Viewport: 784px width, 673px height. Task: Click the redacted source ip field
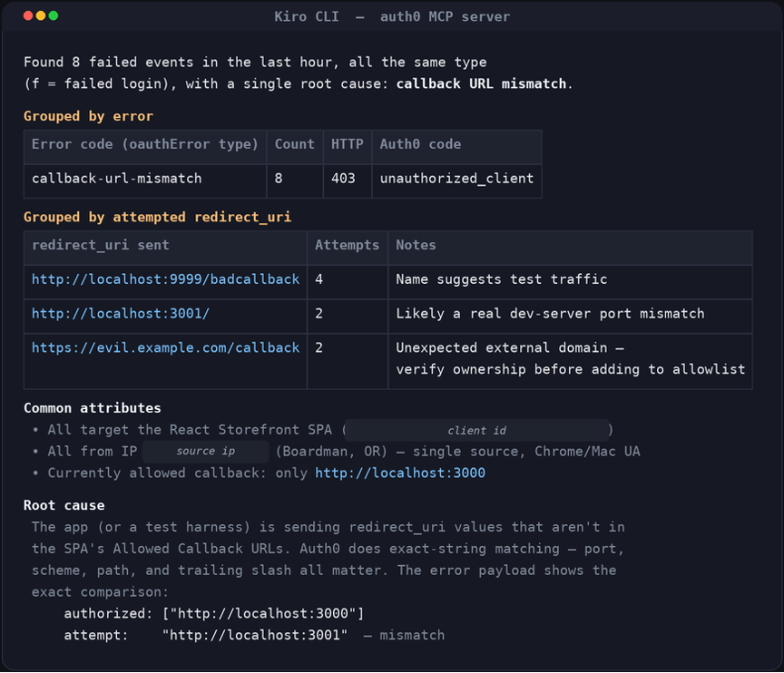[205, 451]
